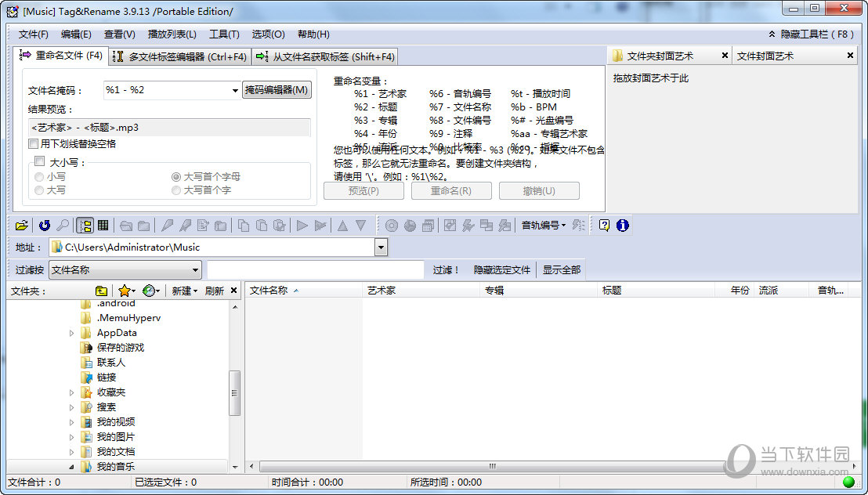Viewport: 868px width, 495px height.
Task: Enable 用下划线替换空格 checkbox
Action: [x=33, y=144]
